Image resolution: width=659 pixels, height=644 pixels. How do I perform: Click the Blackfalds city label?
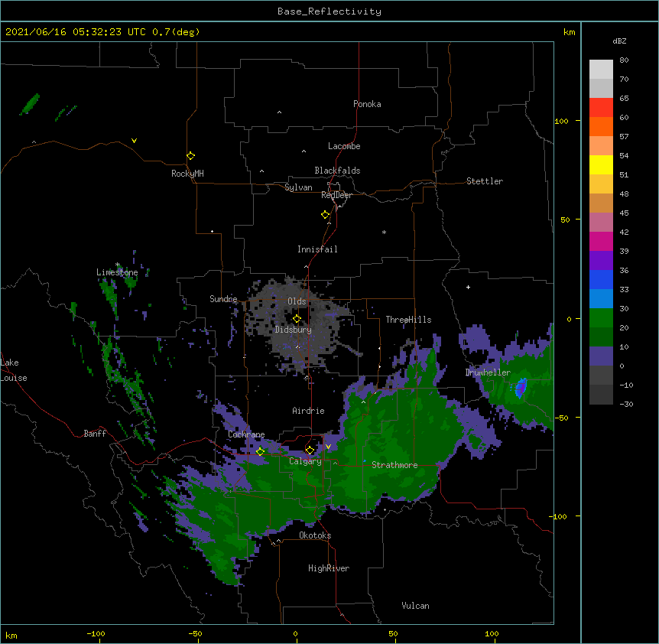[x=337, y=171]
